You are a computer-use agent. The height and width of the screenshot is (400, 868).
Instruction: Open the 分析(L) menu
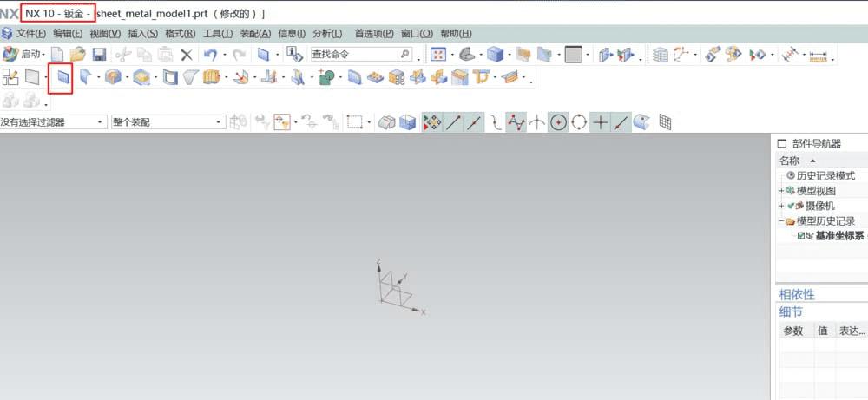(328, 33)
